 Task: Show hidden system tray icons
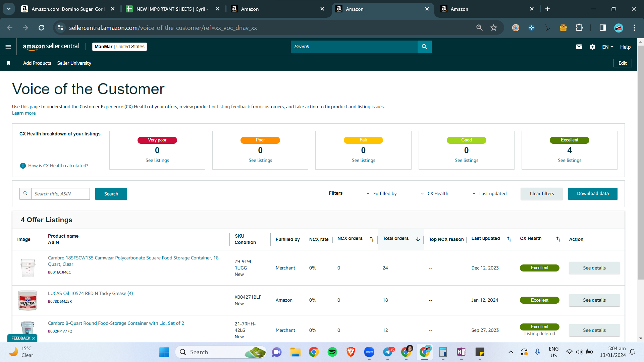pyautogui.click(x=511, y=352)
